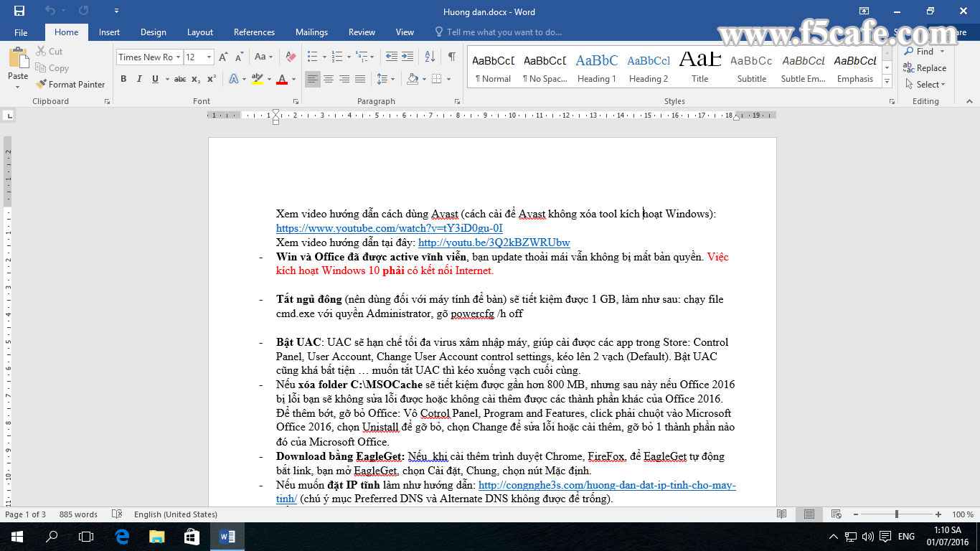This screenshot has height=551, width=980.
Task: Open the References tab
Action: pos(254,32)
